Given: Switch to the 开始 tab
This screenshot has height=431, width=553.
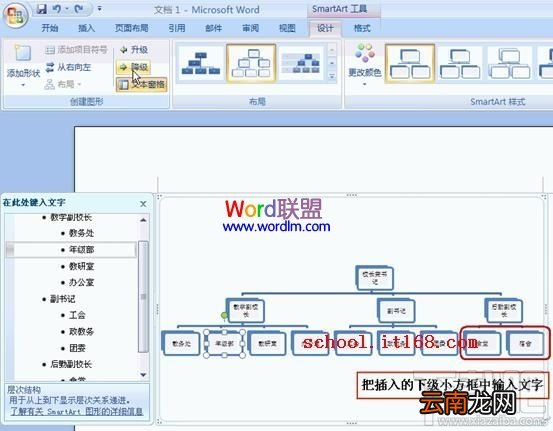Looking at the screenshot, I should pyautogui.click(x=50, y=28).
